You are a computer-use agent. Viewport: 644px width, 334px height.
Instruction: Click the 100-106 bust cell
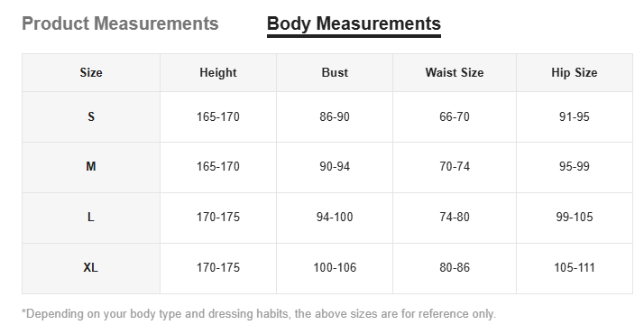pos(335,268)
